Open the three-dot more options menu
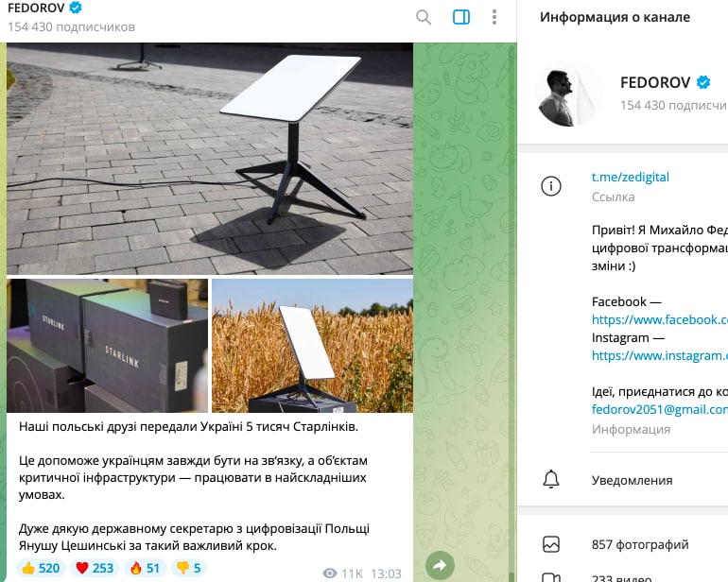This screenshot has height=582, width=728. coord(494,17)
